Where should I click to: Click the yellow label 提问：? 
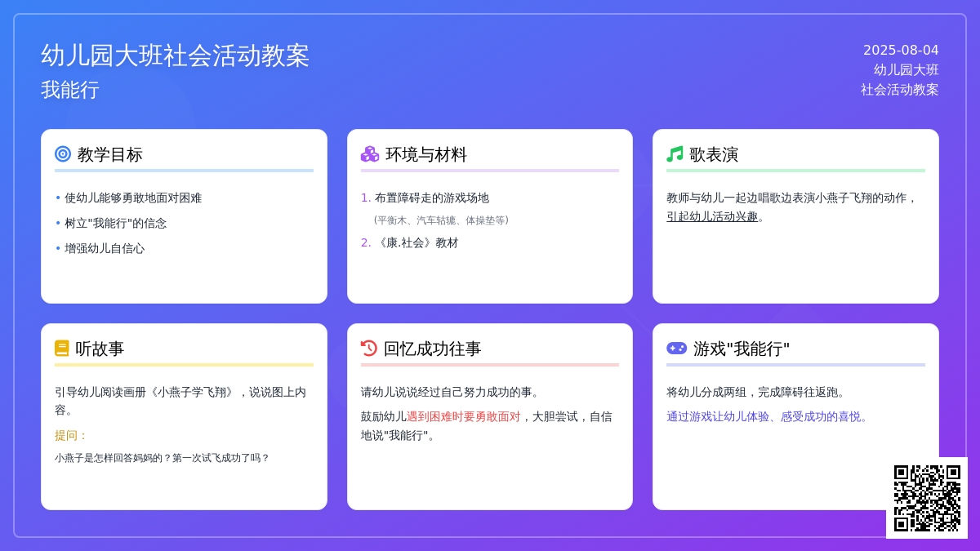click(x=71, y=435)
